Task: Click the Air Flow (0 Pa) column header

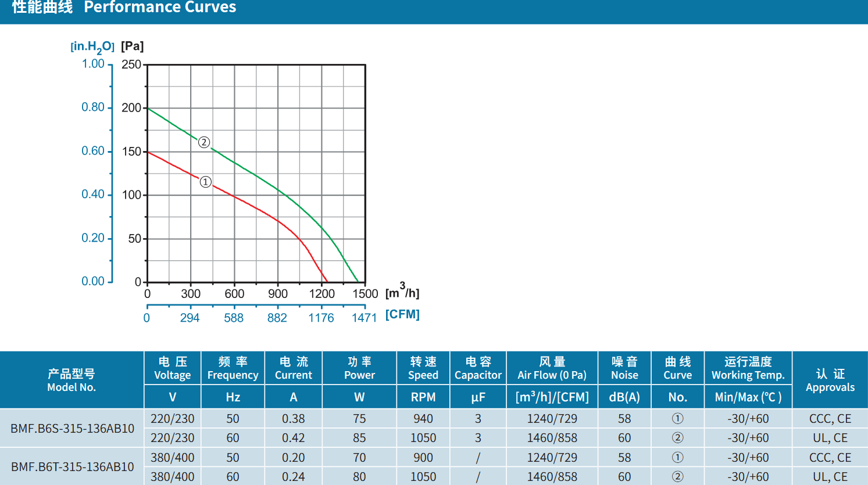Action: tap(552, 368)
